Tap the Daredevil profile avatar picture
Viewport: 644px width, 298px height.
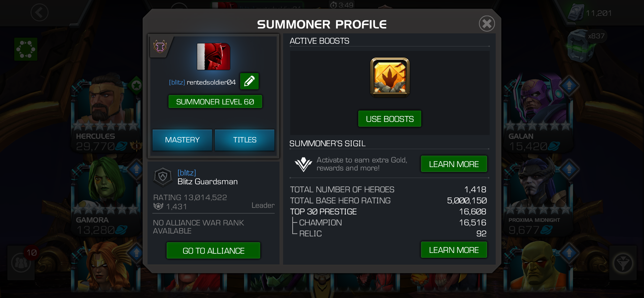click(213, 56)
